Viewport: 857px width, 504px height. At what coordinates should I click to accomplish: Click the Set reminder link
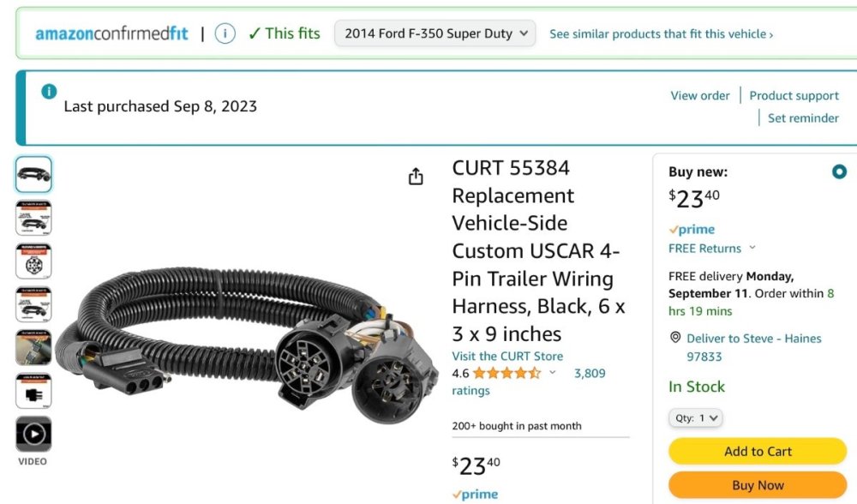[x=803, y=117]
